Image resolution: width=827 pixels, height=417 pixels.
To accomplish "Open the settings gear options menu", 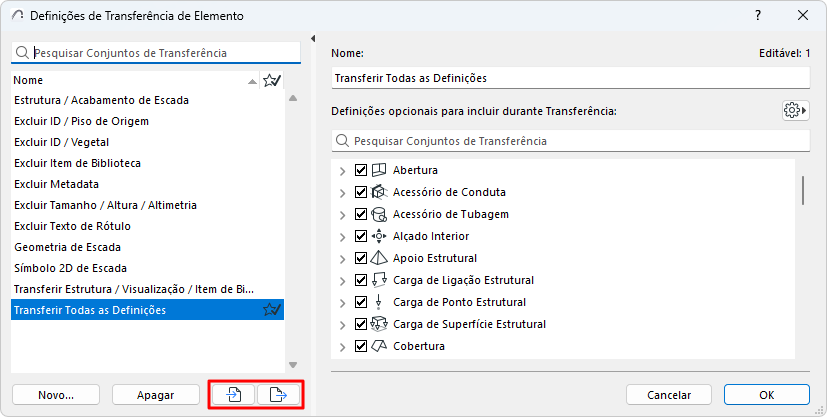I will tap(795, 110).
